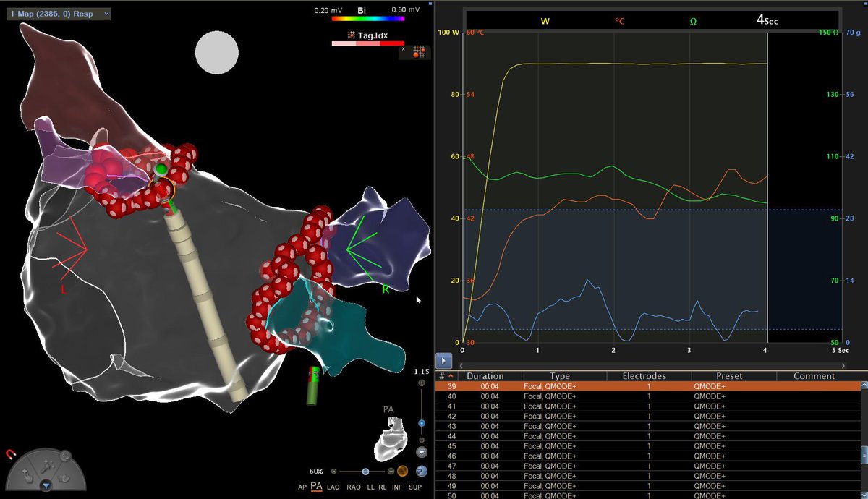Screen dimensions: 868x499
Task: Select the erase volume tool
Action: click(65, 477)
